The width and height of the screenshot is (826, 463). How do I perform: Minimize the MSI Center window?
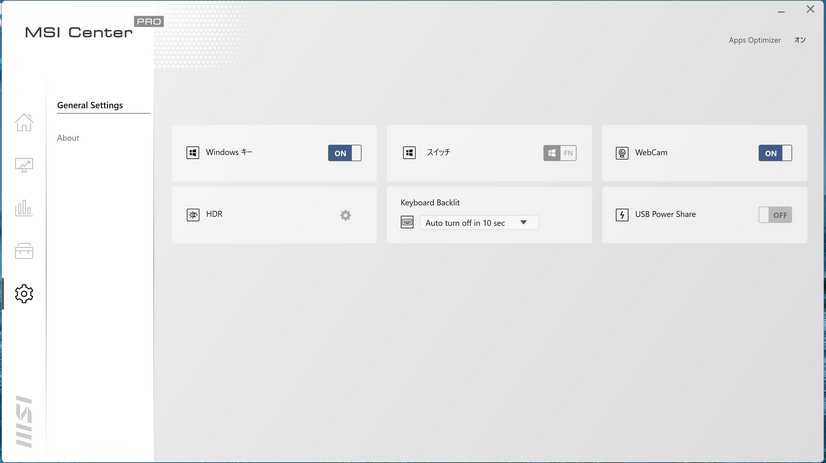pos(781,11)
